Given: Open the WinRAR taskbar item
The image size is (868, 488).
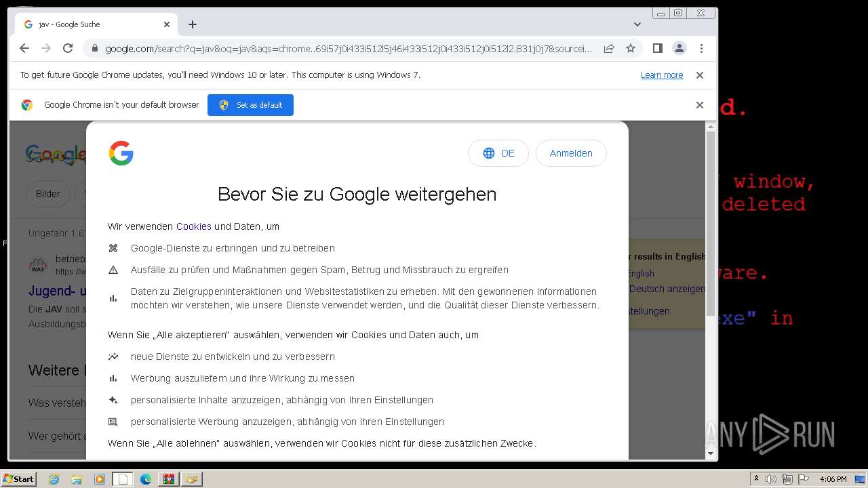Looking at the screenshot, I should point(168,479).
